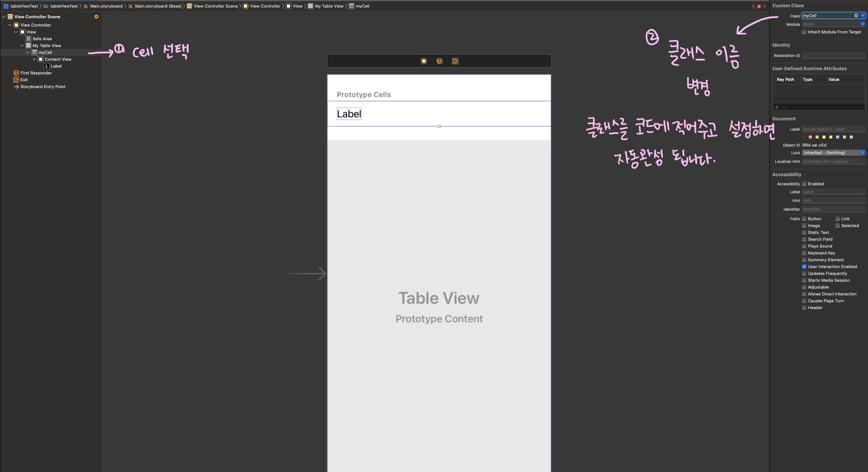This screenshot has height=472, width=868.
Task: Toggle the Accessibility Enabled checkbox
Action: pos(804,184)
